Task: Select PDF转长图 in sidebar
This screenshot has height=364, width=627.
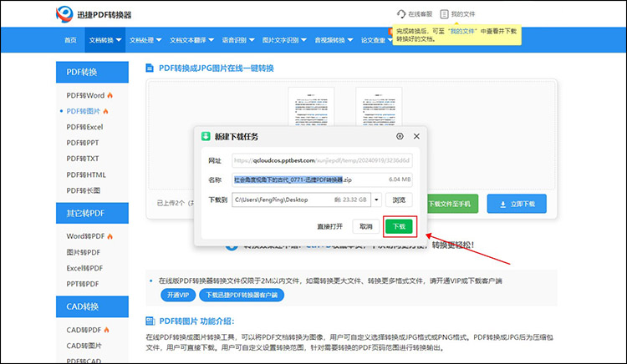Action: (x=83, y=190)
